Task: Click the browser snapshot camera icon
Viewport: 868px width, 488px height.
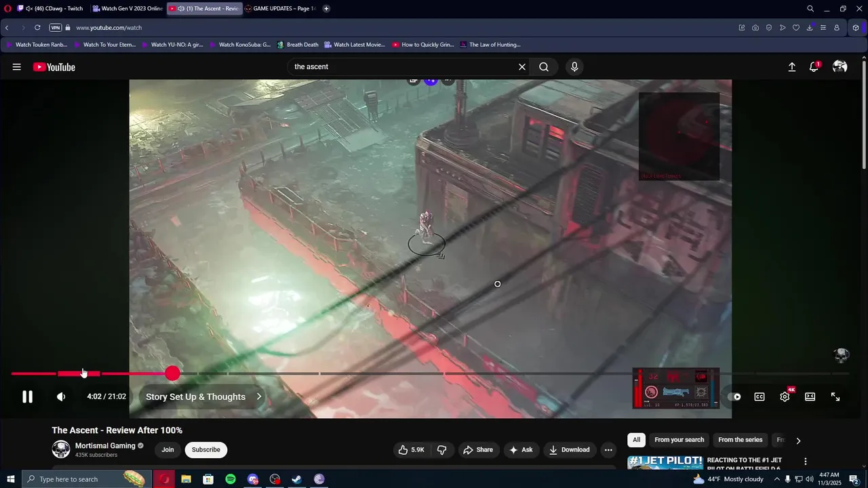Action: [x=755, y=28]
